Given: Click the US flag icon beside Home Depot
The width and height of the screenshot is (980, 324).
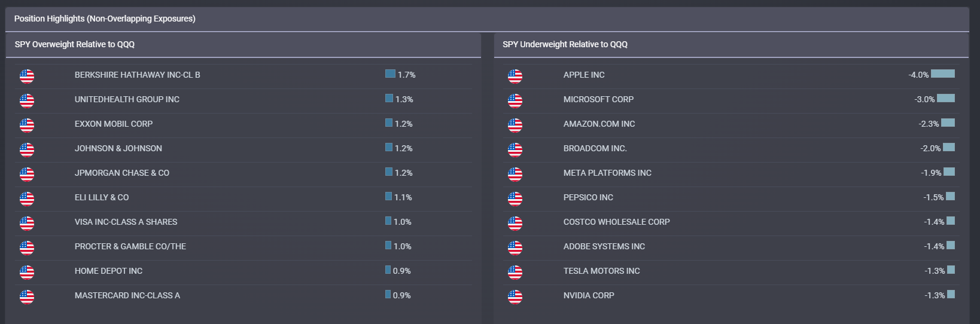Looking at the screenshot, I should 27,273.
